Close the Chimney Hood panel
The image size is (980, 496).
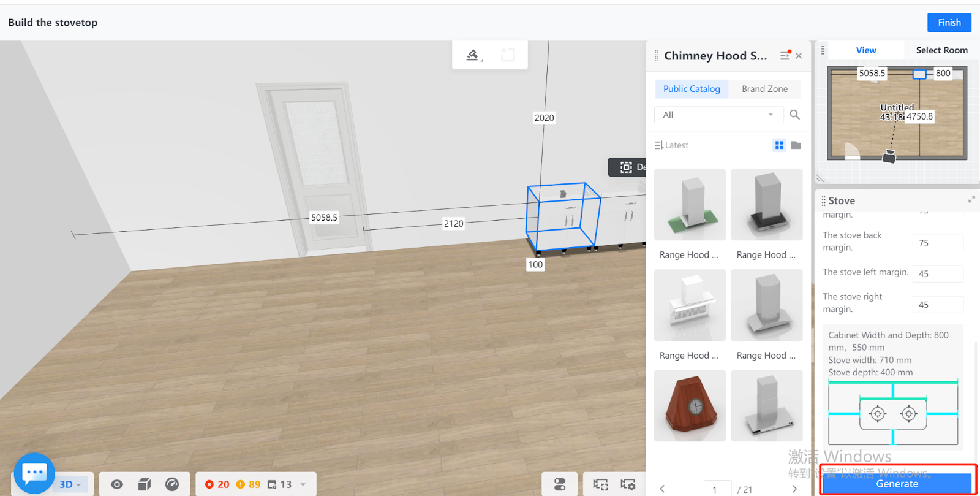click(x=799, y=56)
